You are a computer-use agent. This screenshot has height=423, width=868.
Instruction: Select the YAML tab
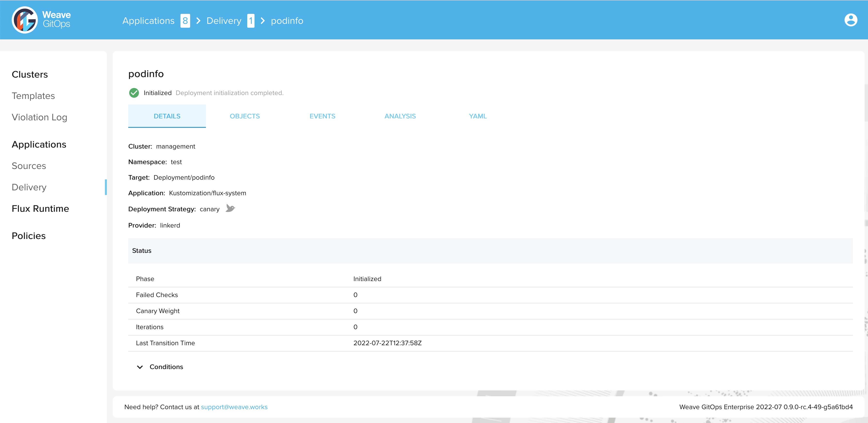pyautogui.click(x=478, y=116)
